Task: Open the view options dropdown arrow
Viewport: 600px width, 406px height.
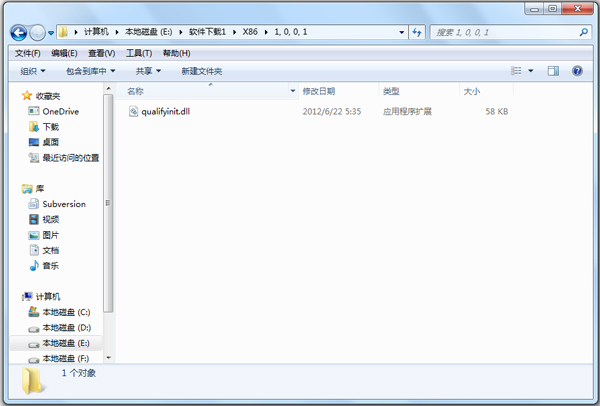Action: 530,71
